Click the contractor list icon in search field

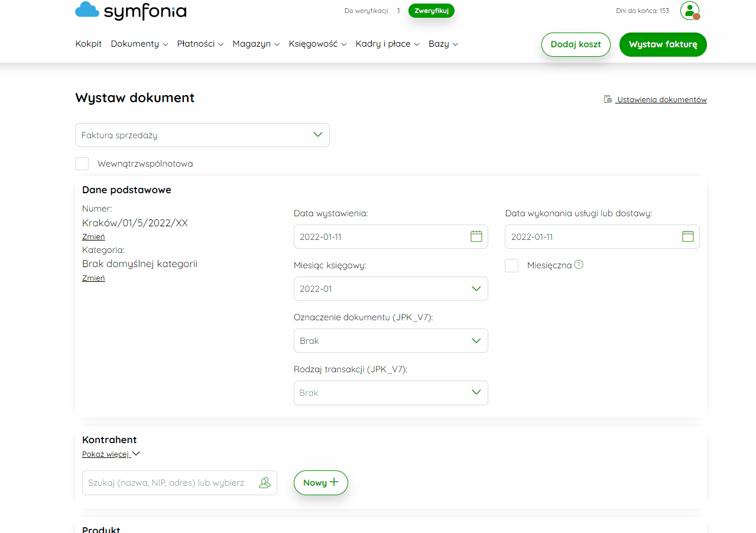pos(265,483)
